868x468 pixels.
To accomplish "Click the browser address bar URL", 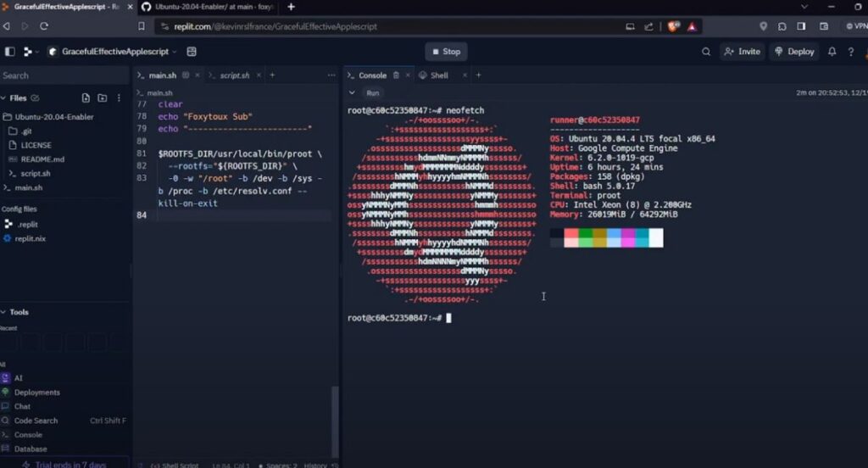I will tap(275, 26).
